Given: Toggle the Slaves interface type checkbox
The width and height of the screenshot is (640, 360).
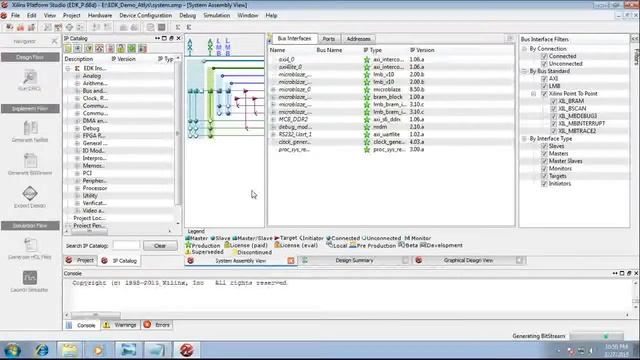Looking at the screenshot, I should tap(544, 146).
